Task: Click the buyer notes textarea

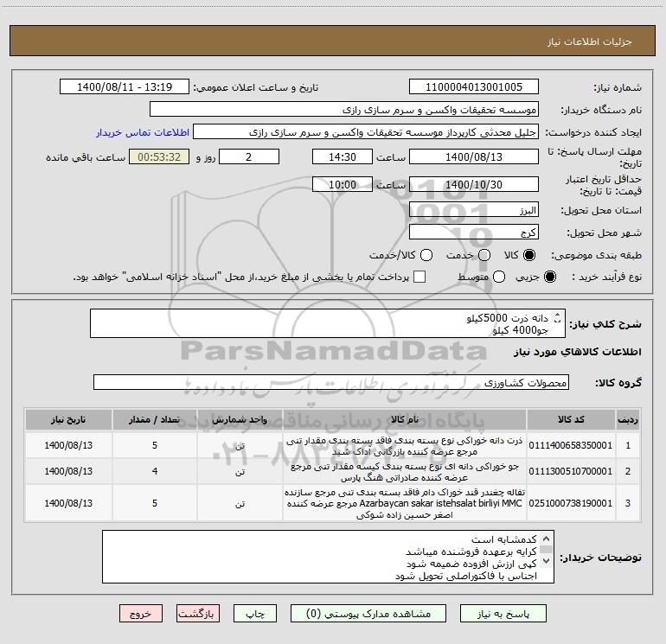Action: pyautogui.click(x=328, y=557)
